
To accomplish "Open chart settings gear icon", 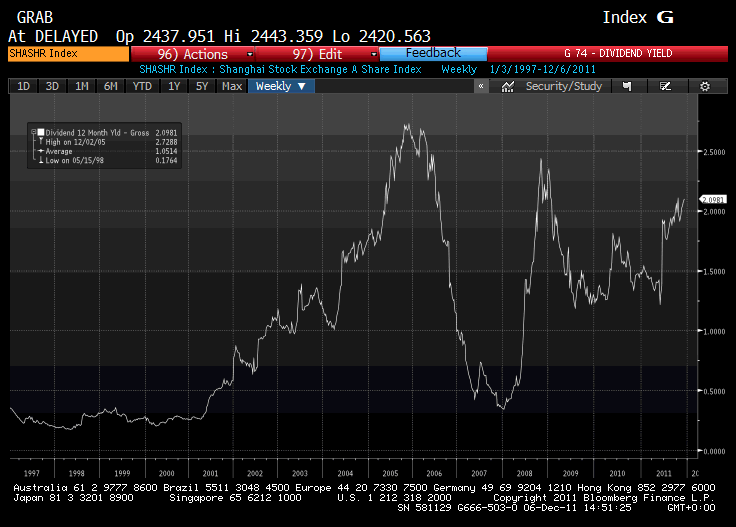I will [705, 87].
